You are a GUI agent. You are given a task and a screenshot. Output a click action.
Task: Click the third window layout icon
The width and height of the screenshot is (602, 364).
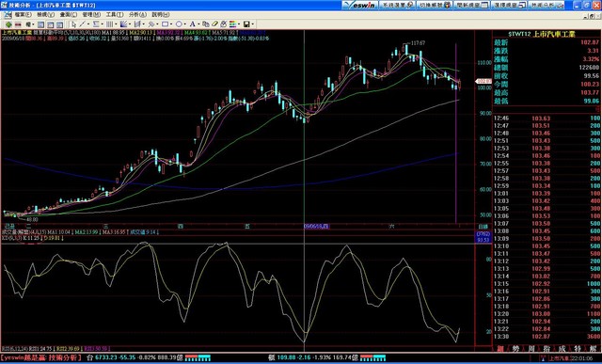[60, 25]
